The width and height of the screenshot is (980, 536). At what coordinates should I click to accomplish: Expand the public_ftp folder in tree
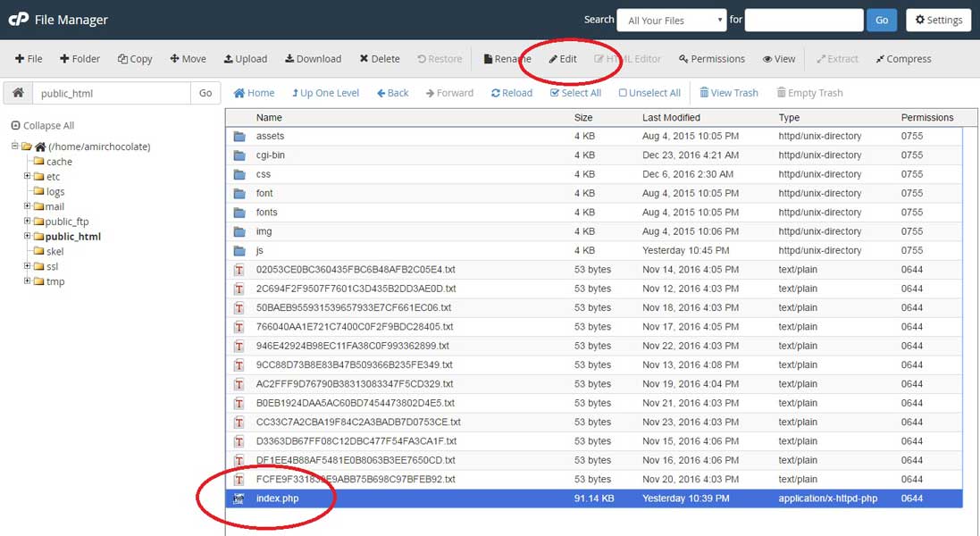27,222
